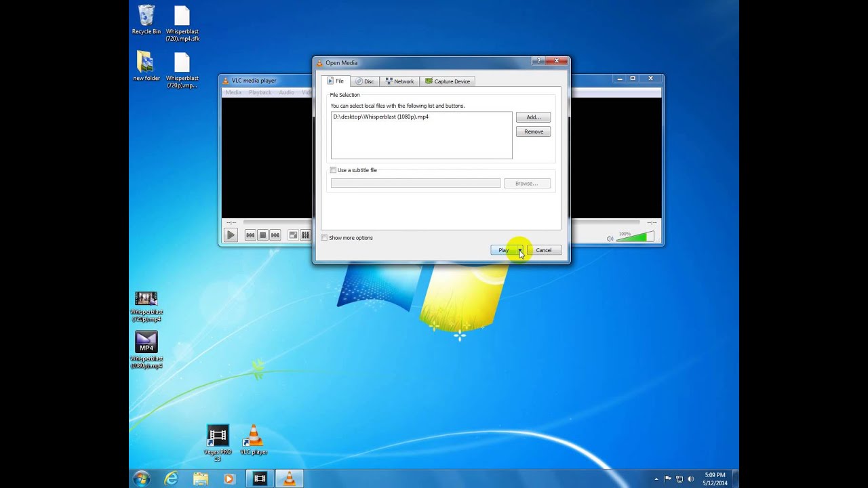The height and width of the screenshot is (488, 868).
Task: Select Whisperblast (1080p).mp4 desktop icon
Action: 146,350
